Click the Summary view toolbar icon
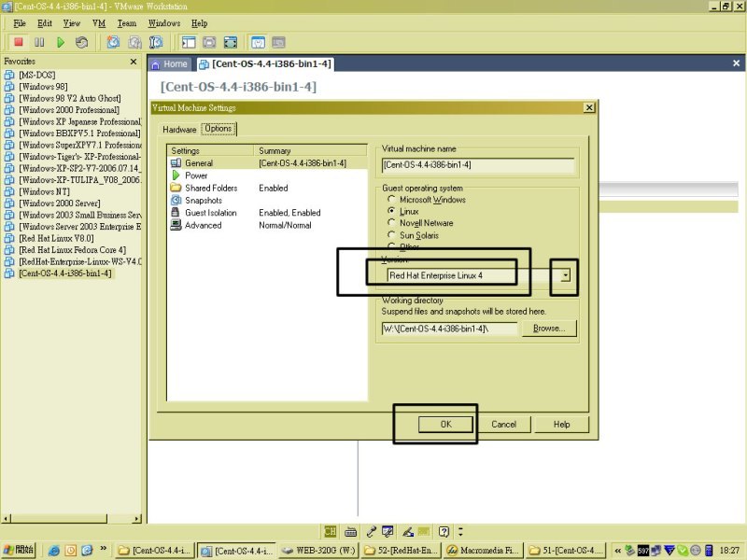The width and height of the screenshot is (747, 560). tap(258, 42)
